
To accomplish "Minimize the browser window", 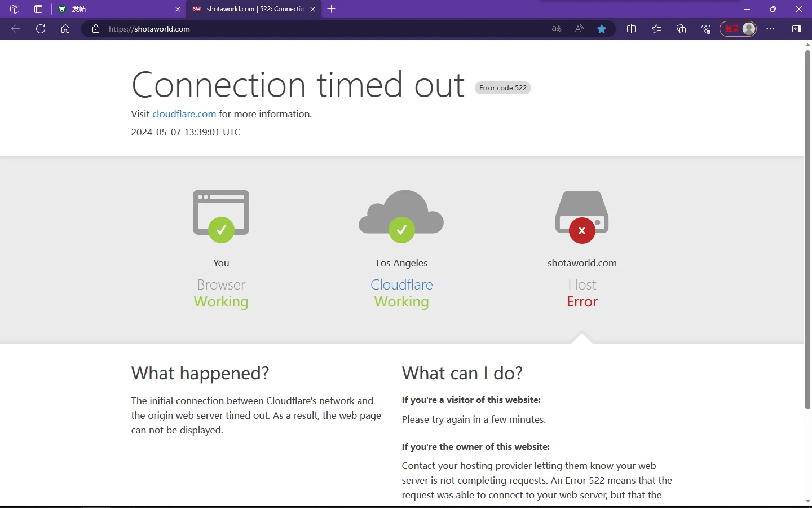I will tap(747, 9).
